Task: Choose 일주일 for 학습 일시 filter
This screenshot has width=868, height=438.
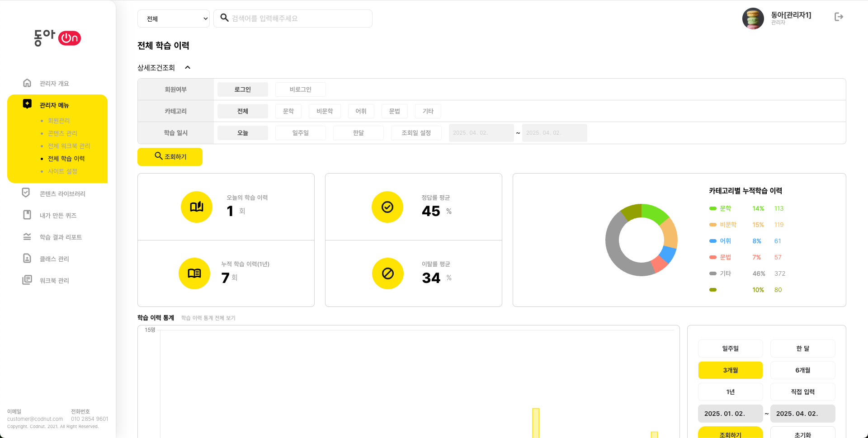Action: click(300, 133)
